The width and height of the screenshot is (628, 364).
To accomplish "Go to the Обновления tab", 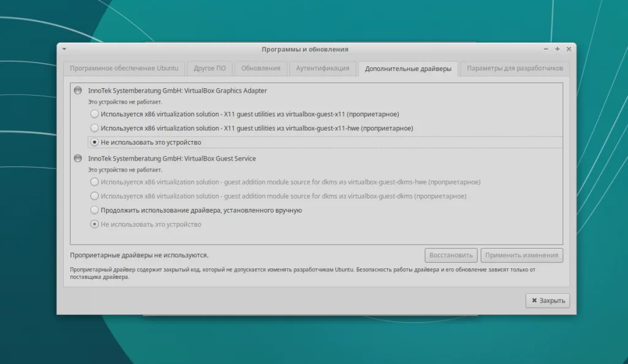I will click(261, 69).
